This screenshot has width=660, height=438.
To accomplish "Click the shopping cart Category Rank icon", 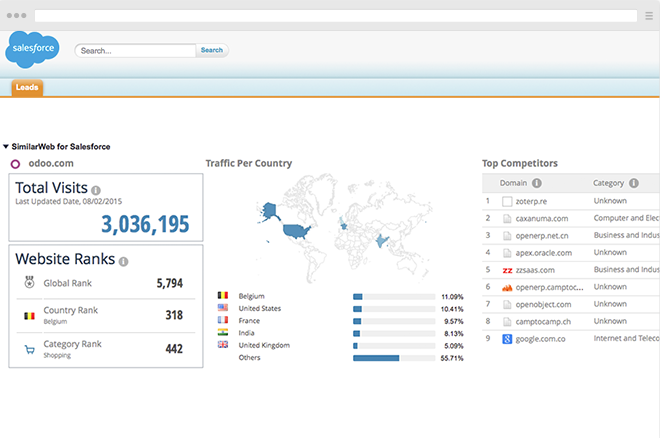I will (29, 349).
